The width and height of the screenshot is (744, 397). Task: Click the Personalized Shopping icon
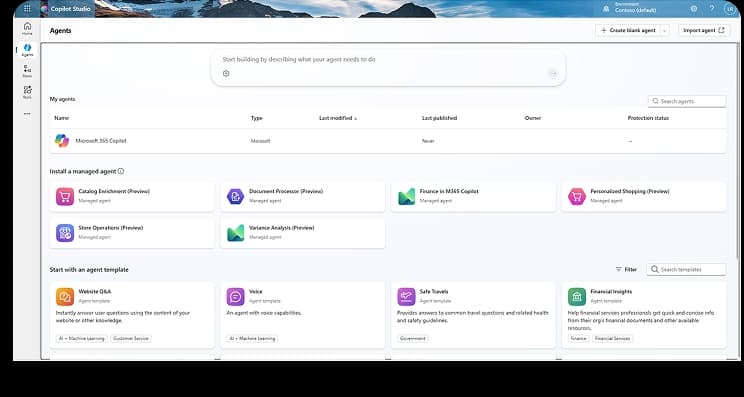[x=577, y=196]
